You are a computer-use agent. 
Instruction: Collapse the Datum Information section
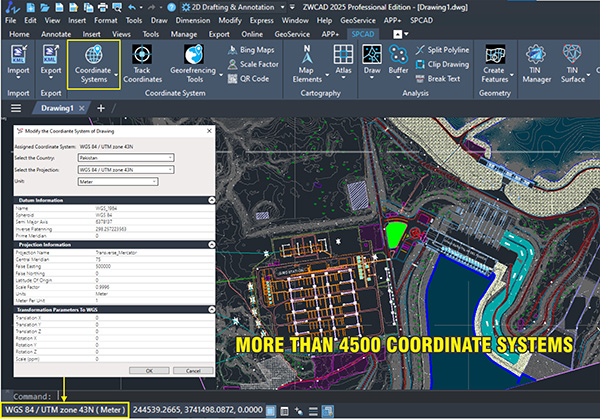coord(212,200)
